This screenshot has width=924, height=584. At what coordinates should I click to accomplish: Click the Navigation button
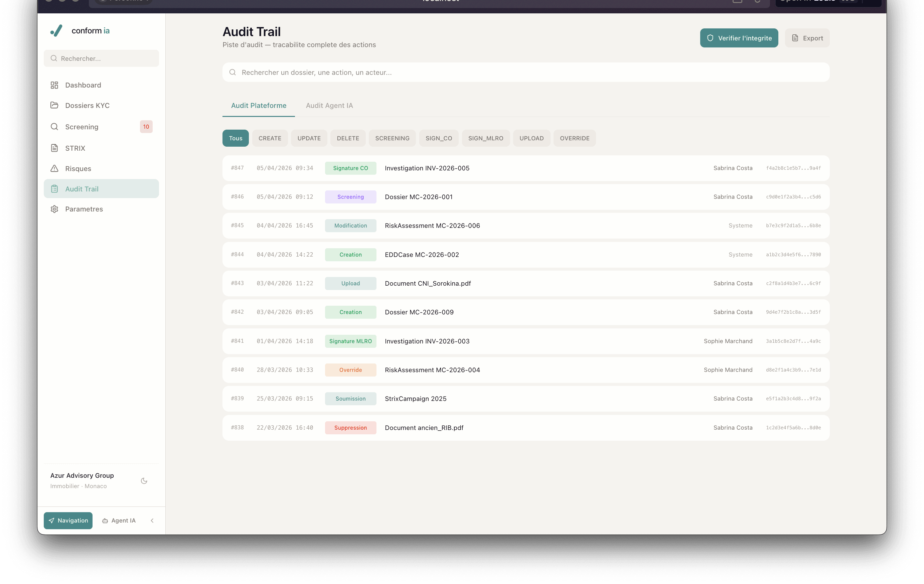[68, 520]
